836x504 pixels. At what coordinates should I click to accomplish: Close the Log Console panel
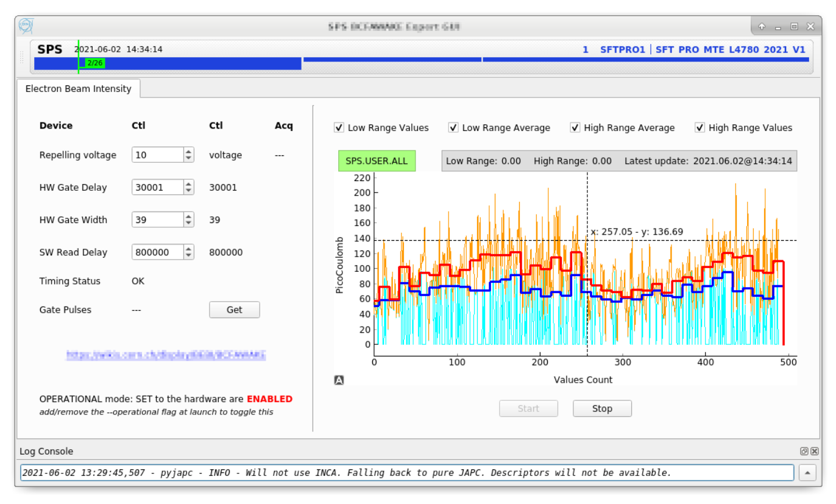click(815, 452)
